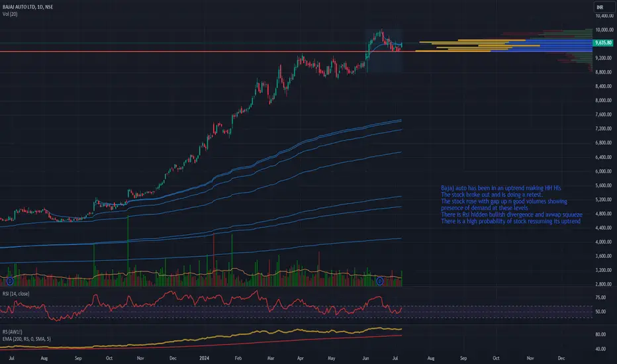Click annotation line 'presence of demand at these levels'

click(485, 208)
